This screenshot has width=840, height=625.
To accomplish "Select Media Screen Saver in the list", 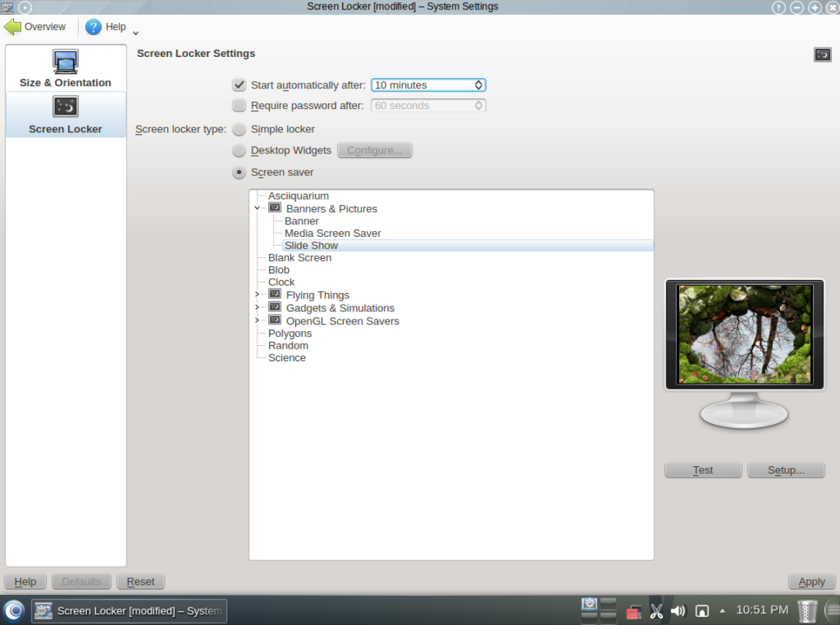I will [333, 233].
